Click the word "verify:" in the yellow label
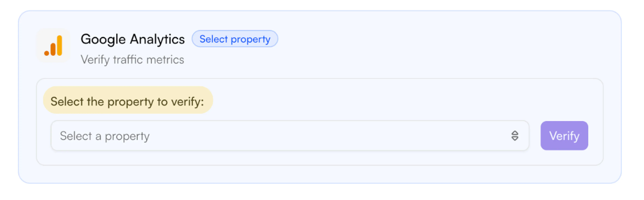The width and height of the screenshot is (644, 200). [187, 102]
